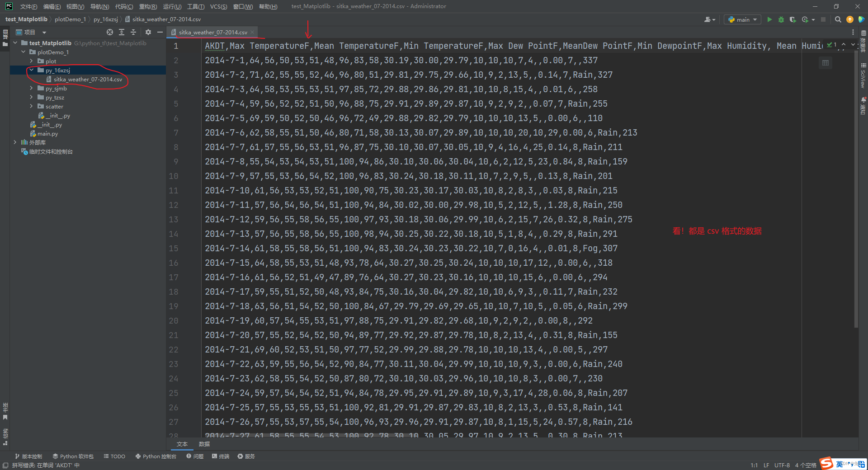
Task: Click the Sogou input method icon
Action: (x=826, y=463)
